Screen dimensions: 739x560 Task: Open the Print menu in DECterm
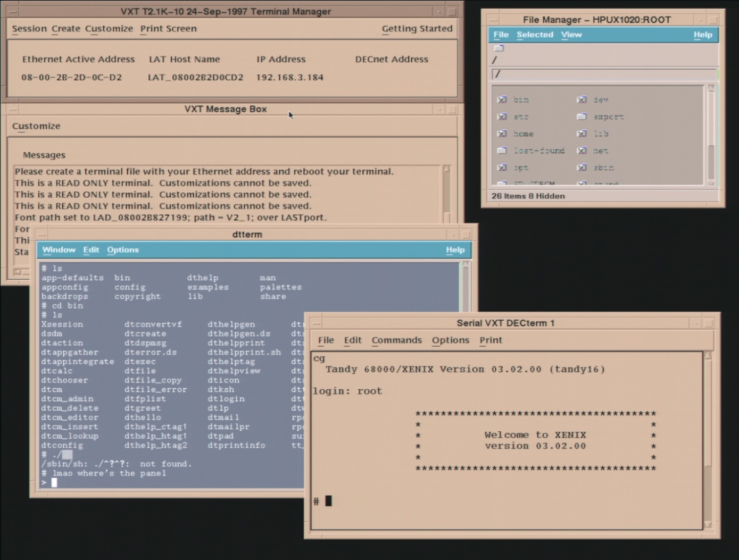pyautogui.click(x=491, y=340)
